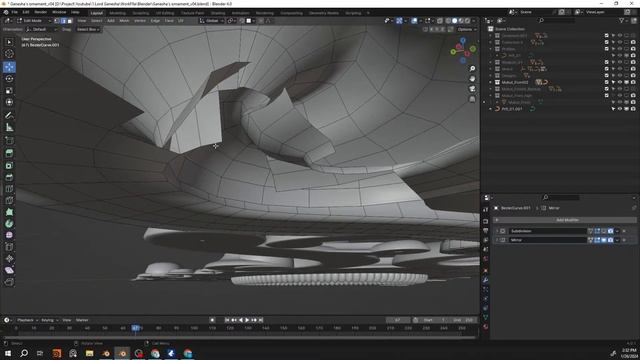Select the Loop Cut tool

point(9,189)
